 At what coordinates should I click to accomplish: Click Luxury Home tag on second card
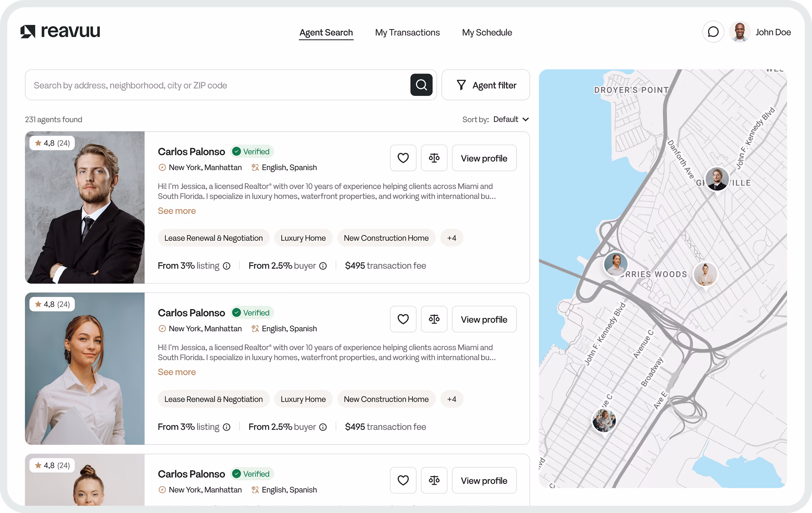pos(303,399)
